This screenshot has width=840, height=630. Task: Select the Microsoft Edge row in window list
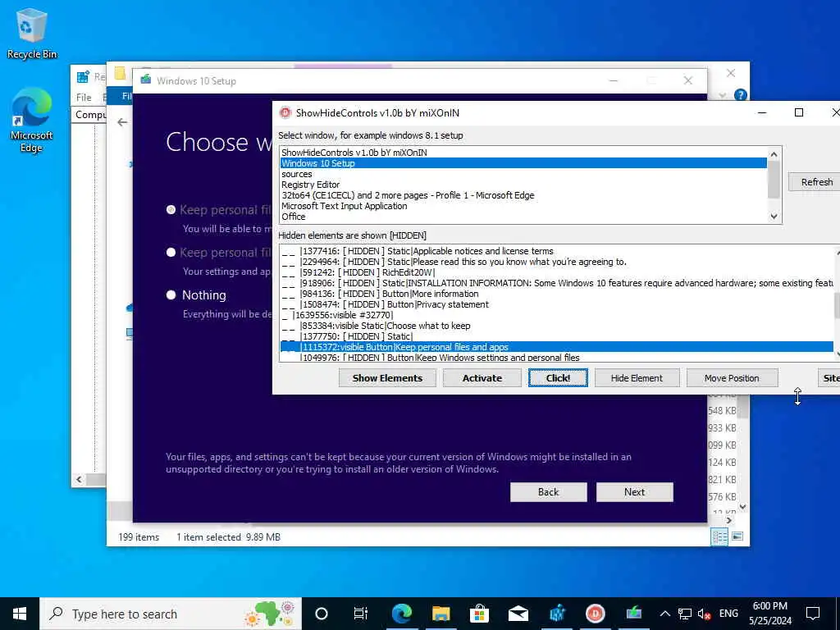click(523, 195)
